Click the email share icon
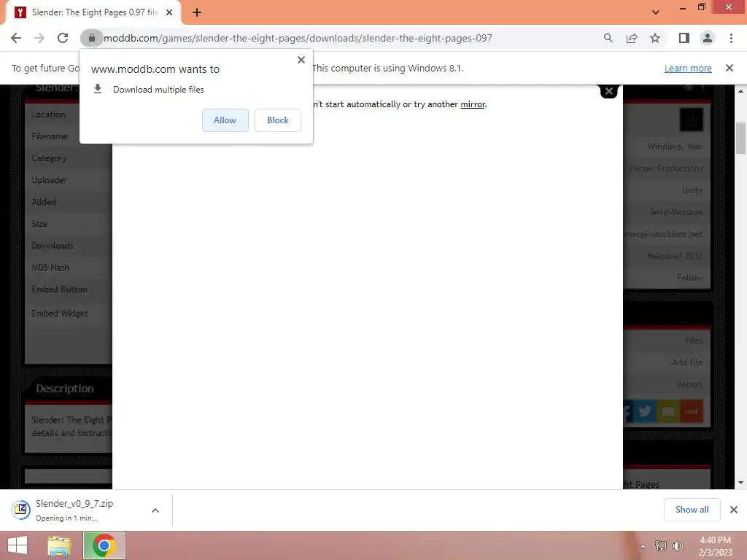The image size is (747, 560). (668, 411)
